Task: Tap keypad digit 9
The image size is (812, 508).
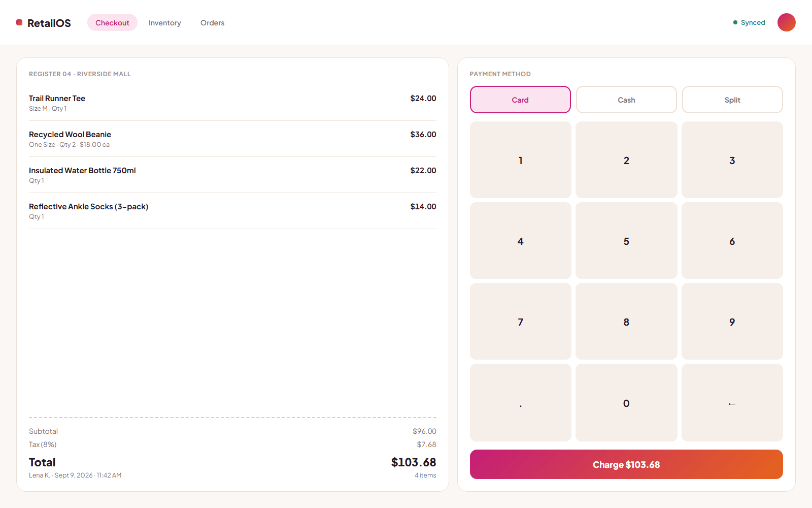Action: click(732, 322)
